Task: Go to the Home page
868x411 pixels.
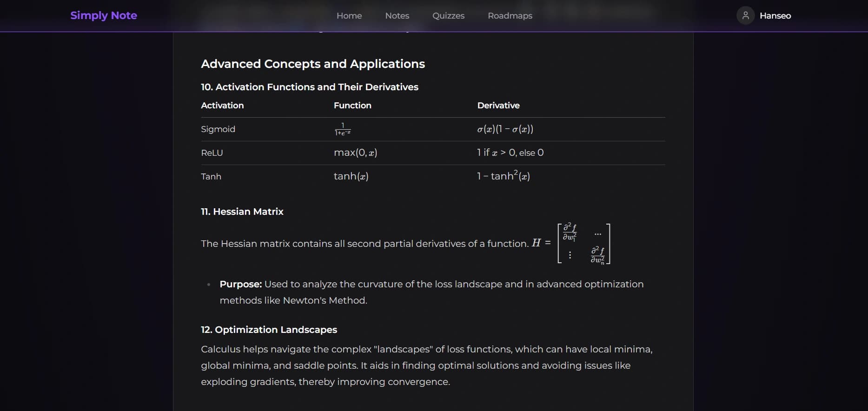Action: click(349, 15)
